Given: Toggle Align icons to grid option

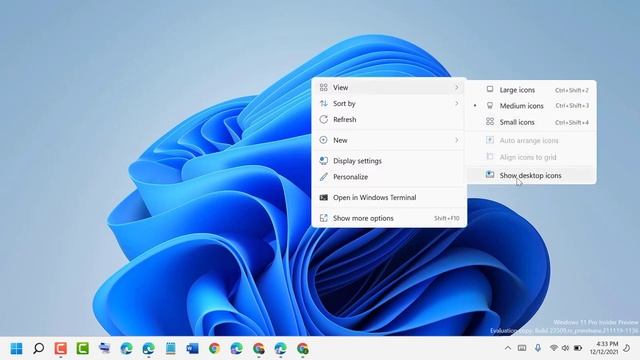Looking at the screenshot, I should (531, 157).
